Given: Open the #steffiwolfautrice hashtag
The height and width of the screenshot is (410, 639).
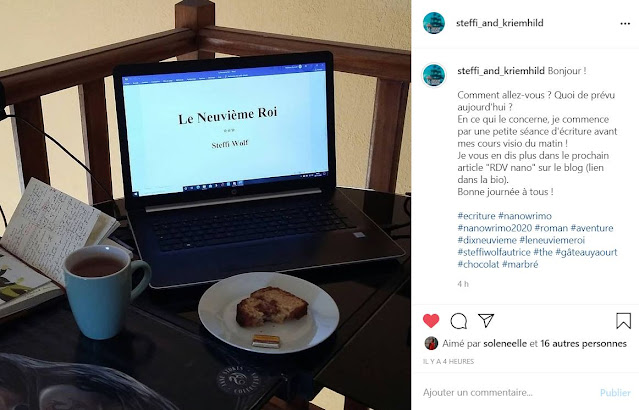Looking at the screenshot, I should 494,252.
